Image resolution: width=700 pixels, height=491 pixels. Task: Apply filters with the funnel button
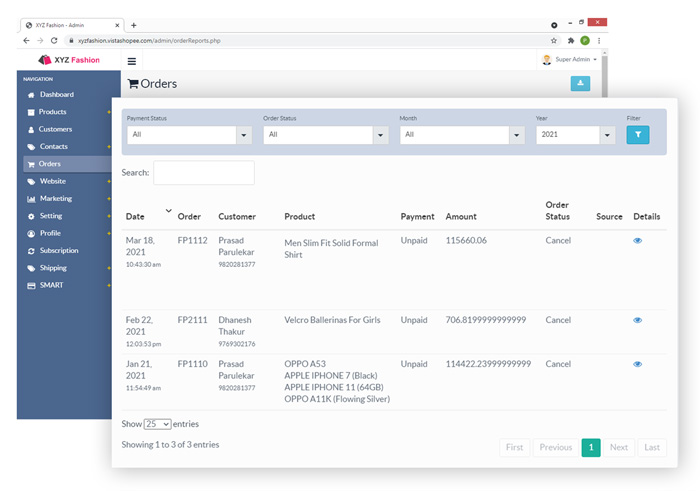(x=638, y=135)
